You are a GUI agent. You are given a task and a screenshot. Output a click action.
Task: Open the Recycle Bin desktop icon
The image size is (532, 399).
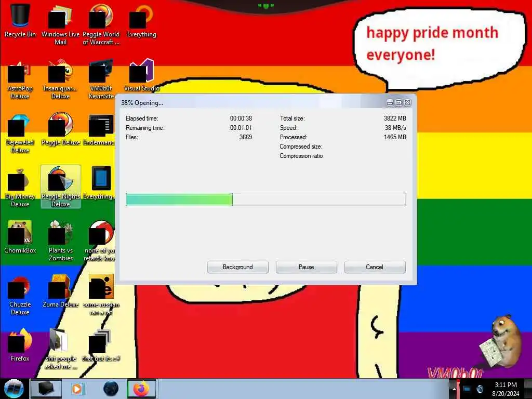[20, 20]
